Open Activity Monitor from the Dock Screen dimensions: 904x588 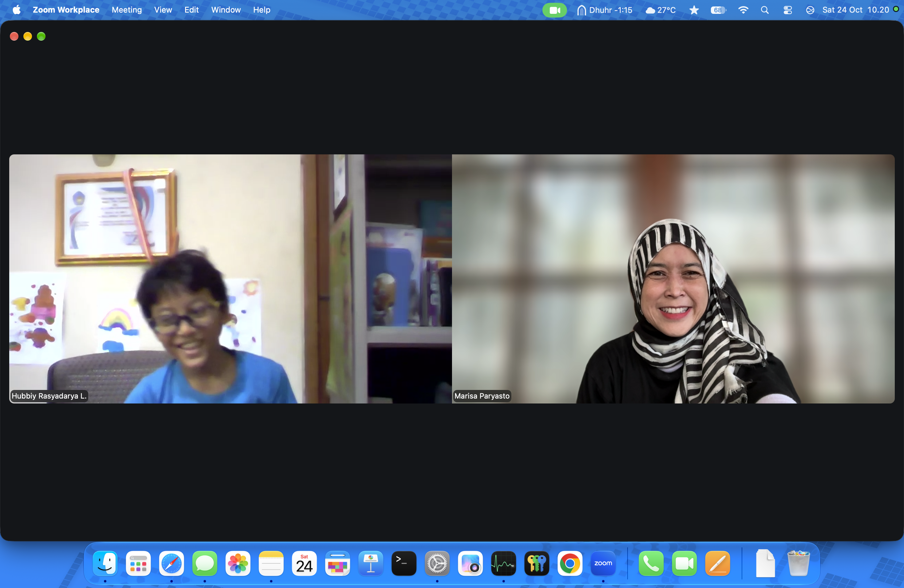[503, 563]
